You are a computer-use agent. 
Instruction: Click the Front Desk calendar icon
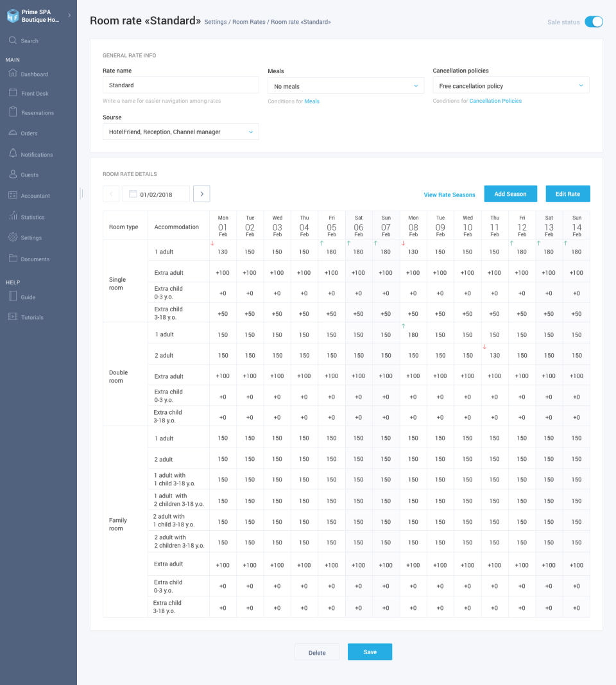coord(13,92)
